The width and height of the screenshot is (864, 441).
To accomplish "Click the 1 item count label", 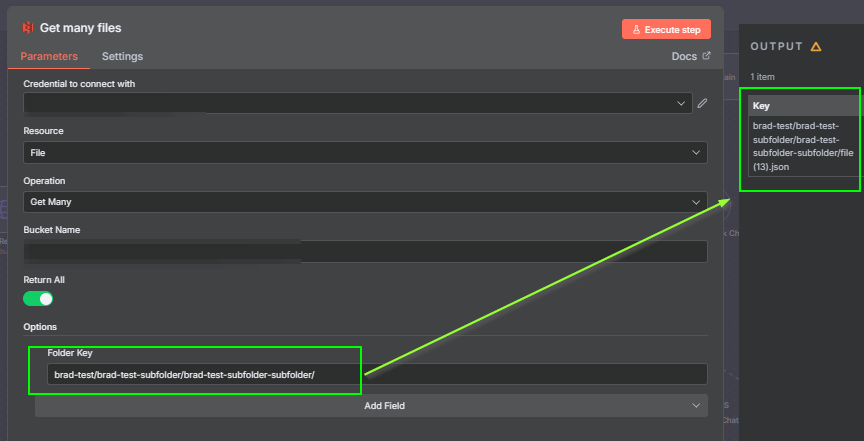I will pos(763,77).
